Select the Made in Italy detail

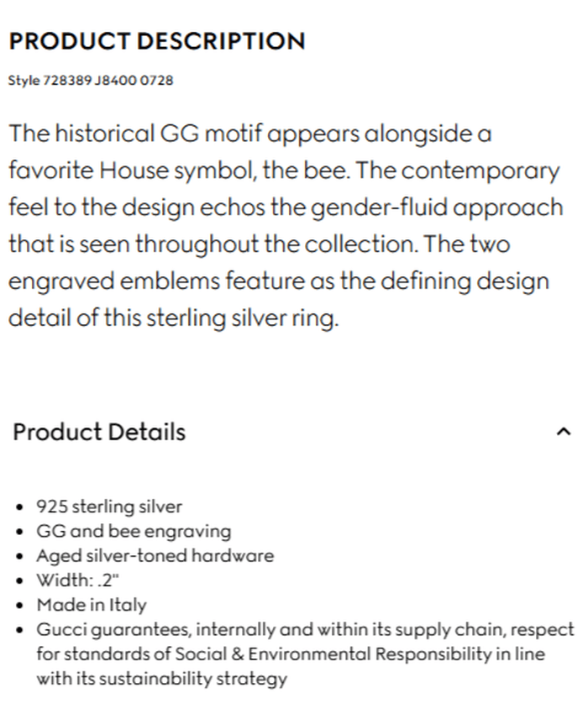click(x=91, y=605)
